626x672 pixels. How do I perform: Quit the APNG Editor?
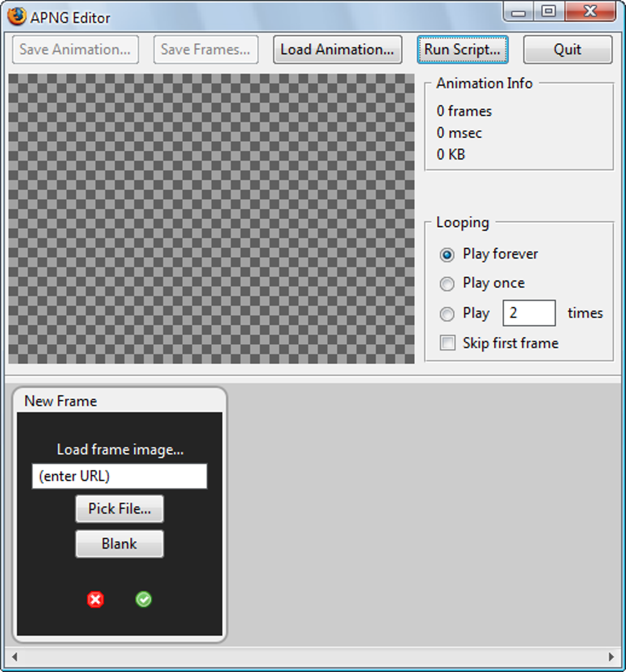pyautogui.click(x=567, y=50)
